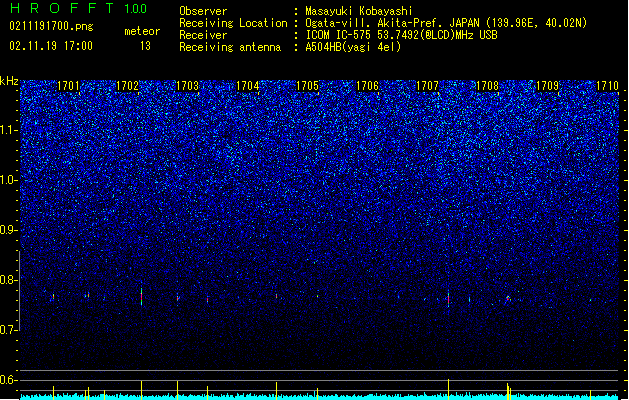Click the 1.1 frequency axis label
Viewport: 629px width, 400px height.
[9, 130]
